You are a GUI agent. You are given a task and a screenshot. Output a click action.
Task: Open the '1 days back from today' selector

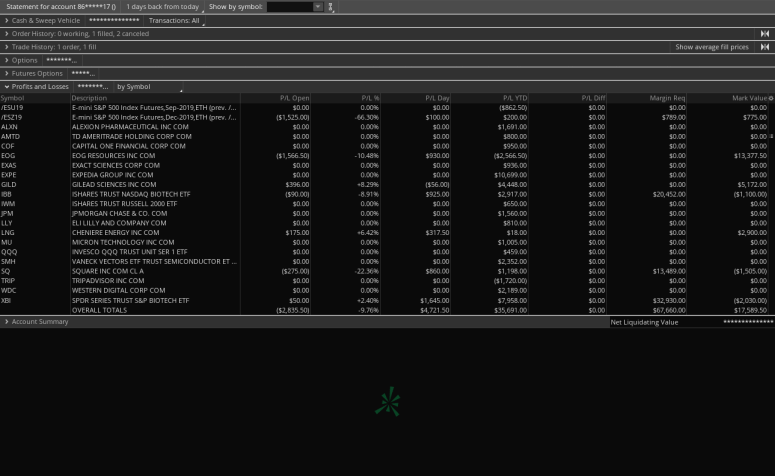point(163,7)
